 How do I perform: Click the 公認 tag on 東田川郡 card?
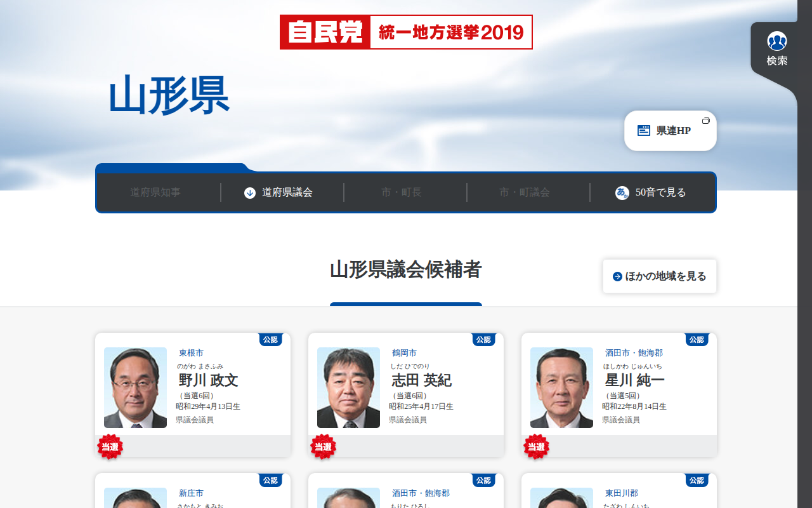tap(697, 480)
